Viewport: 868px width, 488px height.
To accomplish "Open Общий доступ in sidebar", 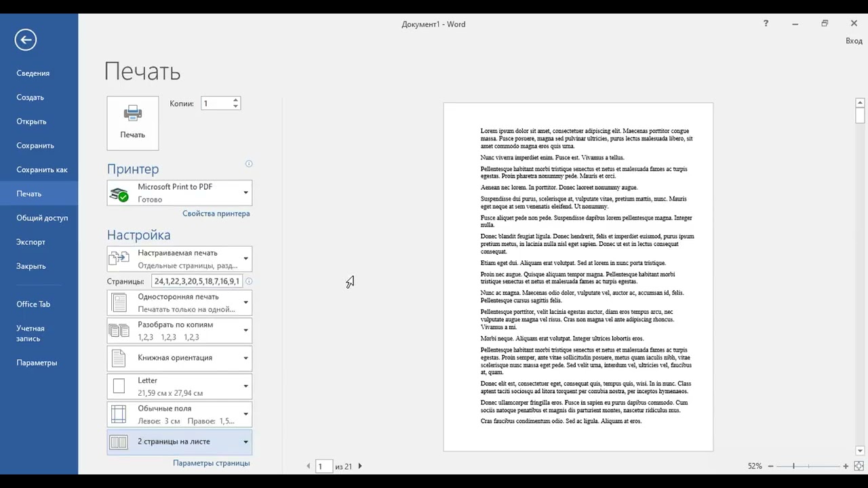I will pos(39,218).
